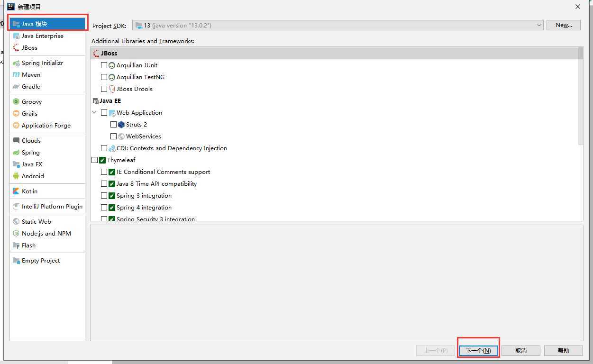Click the Static Web globe icon
593x364 pixels.
(16, 221)
